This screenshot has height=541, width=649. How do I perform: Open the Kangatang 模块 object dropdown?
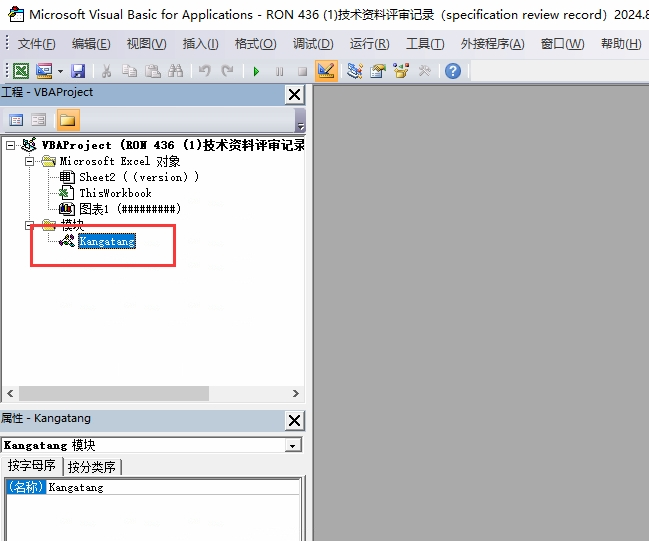293,446
